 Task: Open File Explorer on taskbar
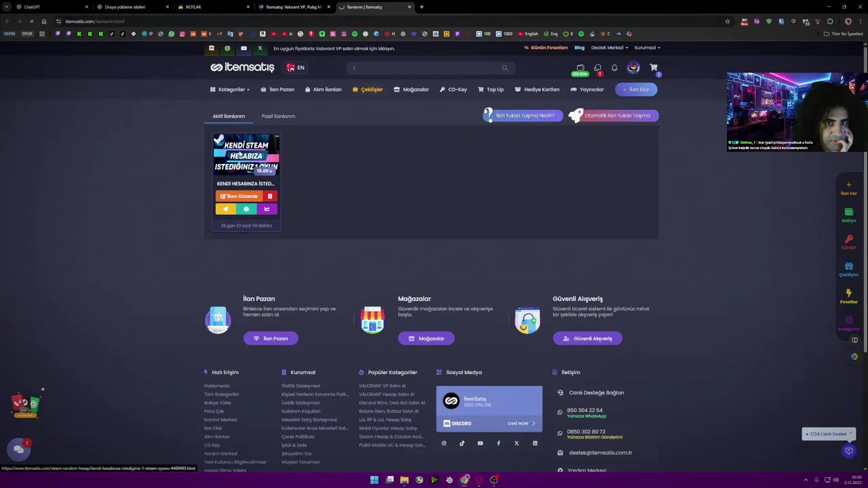[404, 480]
